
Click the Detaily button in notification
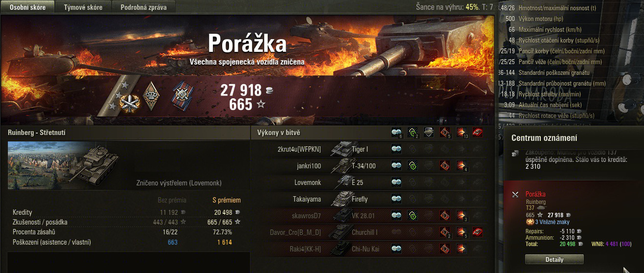(x=554, y=259)
